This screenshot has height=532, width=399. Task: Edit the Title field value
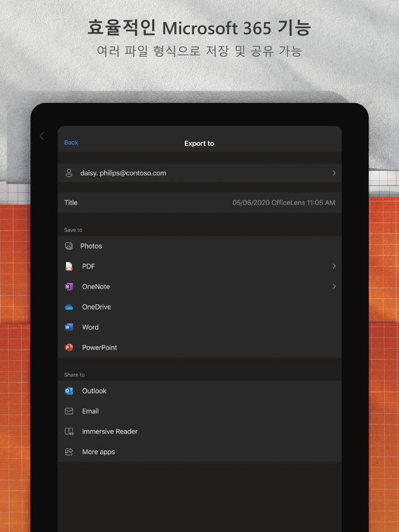283,203
